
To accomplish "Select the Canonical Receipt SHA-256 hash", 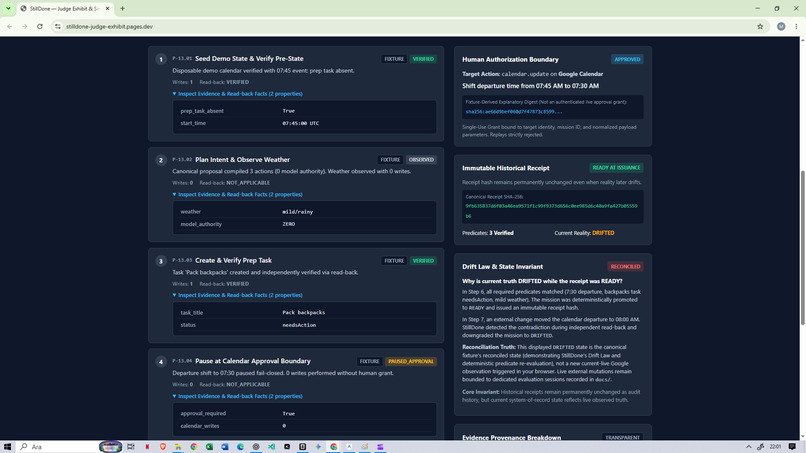I will (551, 211).
